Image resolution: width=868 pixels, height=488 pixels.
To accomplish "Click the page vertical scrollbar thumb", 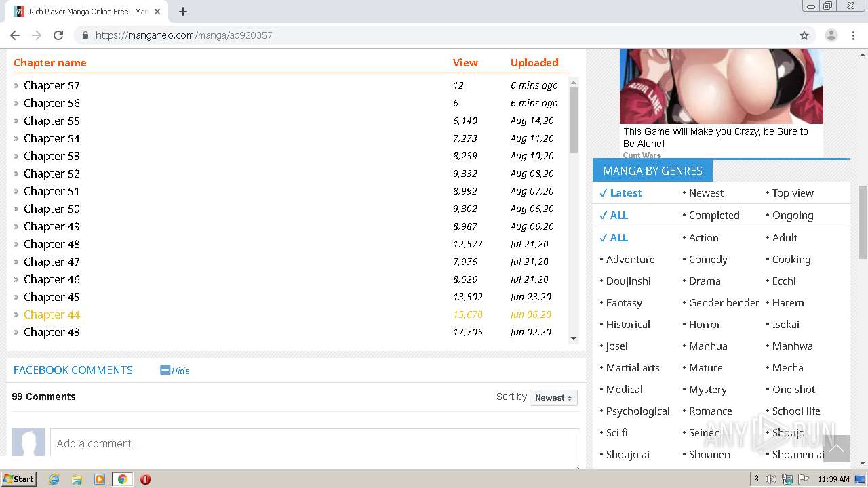I will coord(863,222).
